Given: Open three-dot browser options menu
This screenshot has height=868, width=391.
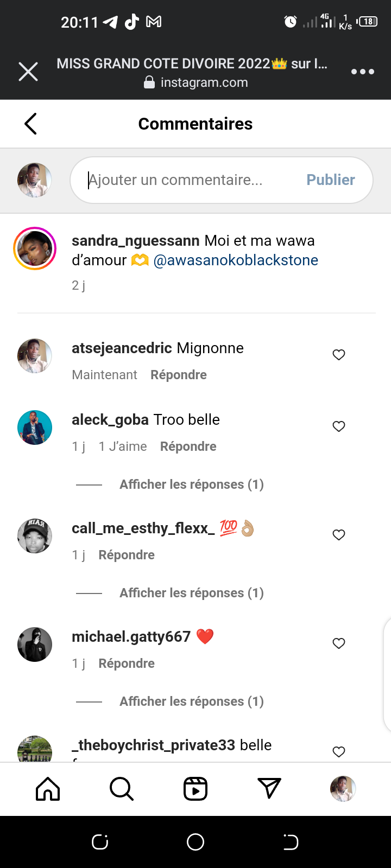Looking at the screenshot, I should tap(362, 72).
